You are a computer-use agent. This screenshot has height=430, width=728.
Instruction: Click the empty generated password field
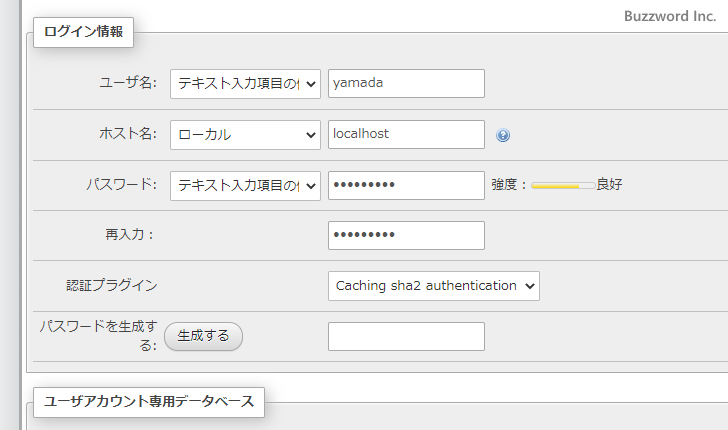click(406, 337)
